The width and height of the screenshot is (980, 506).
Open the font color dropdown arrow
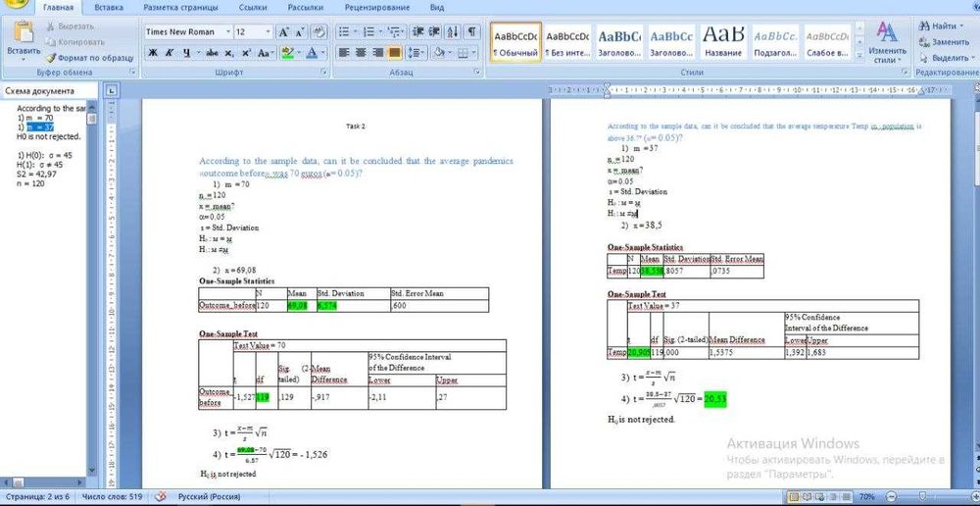322,53
